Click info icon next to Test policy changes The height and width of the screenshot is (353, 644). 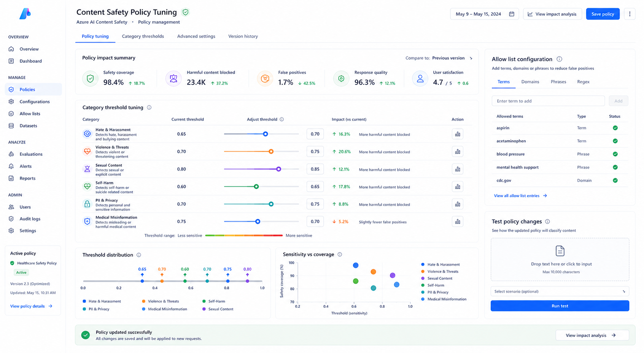click(547, 222)
